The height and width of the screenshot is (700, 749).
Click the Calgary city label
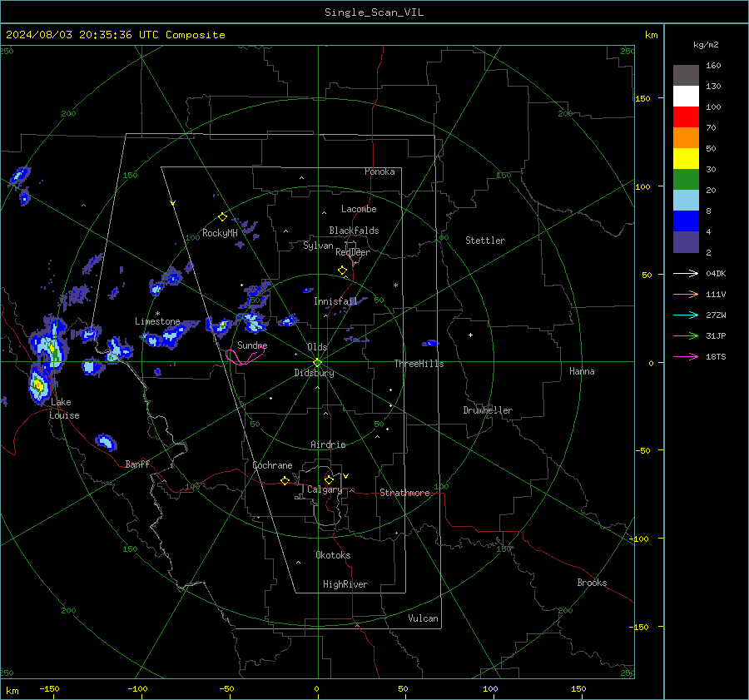click(x=325, y=489)
